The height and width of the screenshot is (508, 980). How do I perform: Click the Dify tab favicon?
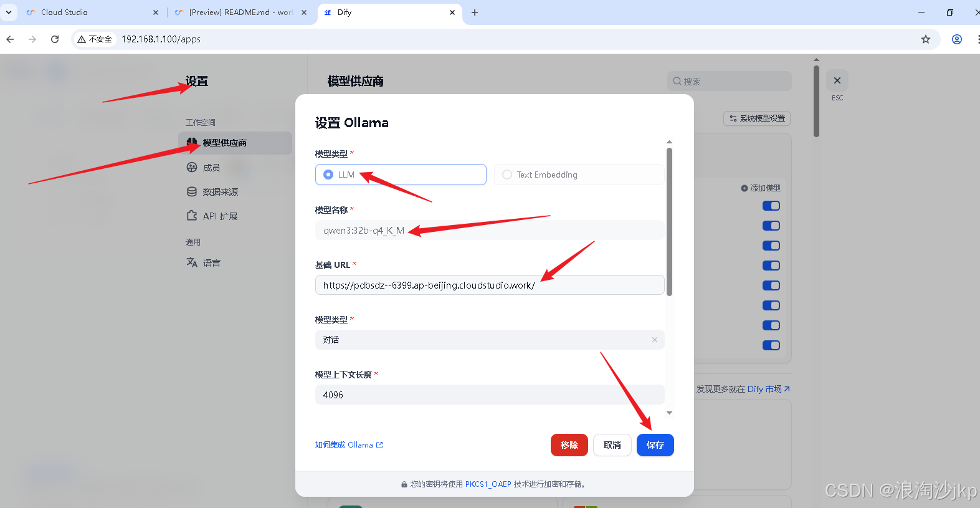(328, 12)
